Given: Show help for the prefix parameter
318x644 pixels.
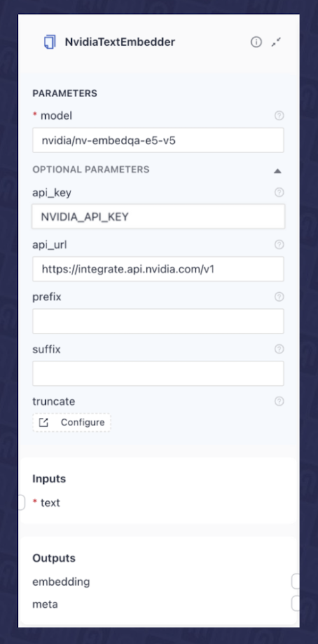Looking at the screenshot, I should [x=279, y=297].
